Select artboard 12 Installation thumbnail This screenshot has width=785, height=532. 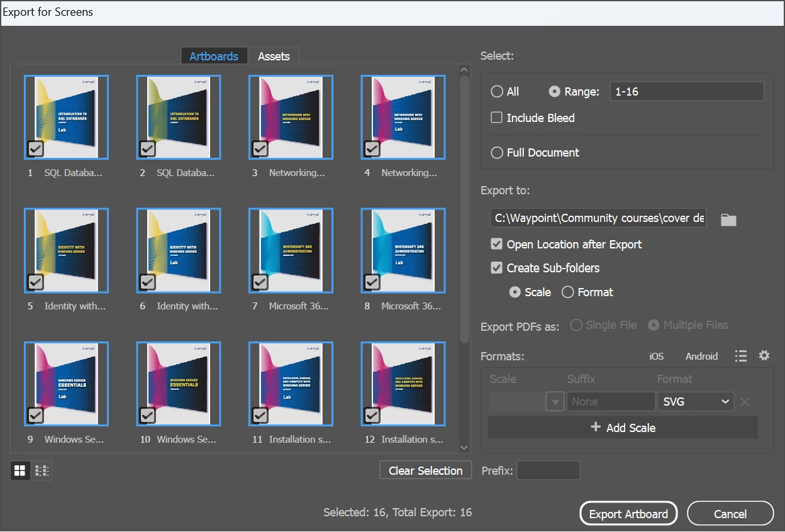(403, 384)
